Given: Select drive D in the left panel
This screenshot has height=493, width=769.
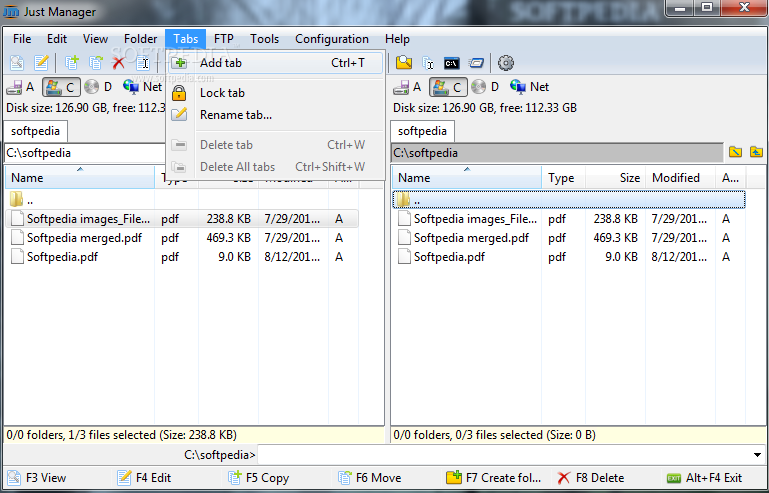Looking at the screenshot, I should (98, 87).
